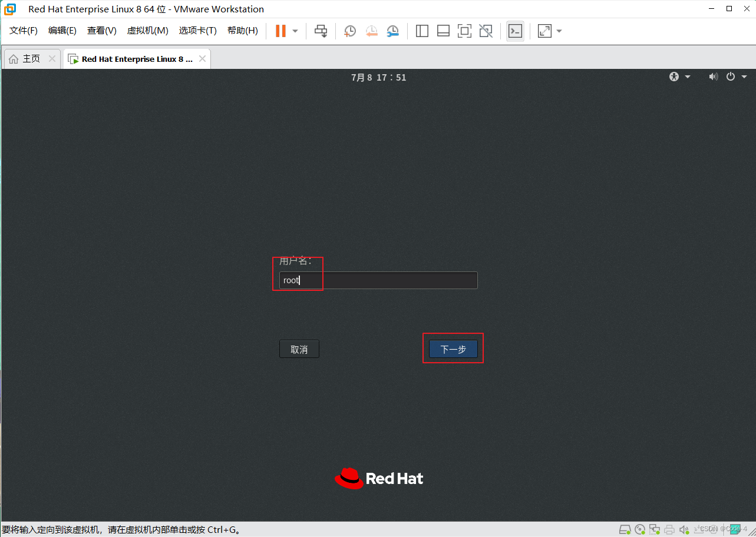Click the CD/DVD drive status icon
The image size is (756, 537).
[640, 529]
